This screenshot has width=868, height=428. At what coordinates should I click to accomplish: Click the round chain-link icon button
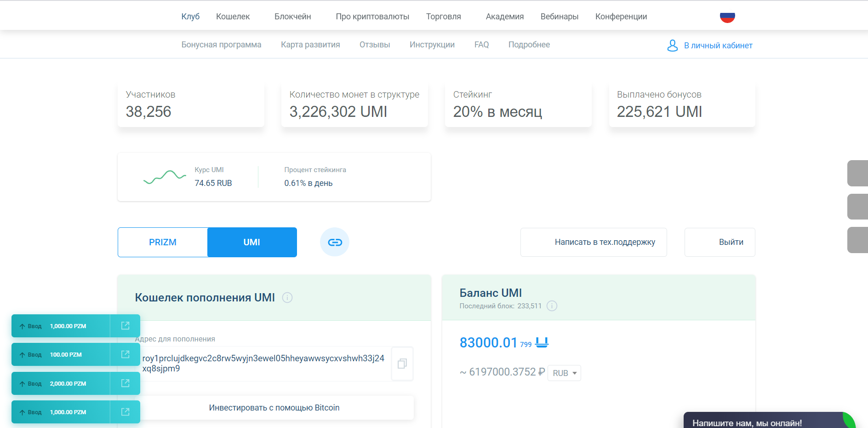pyautogui.click(x=335, y=242)
